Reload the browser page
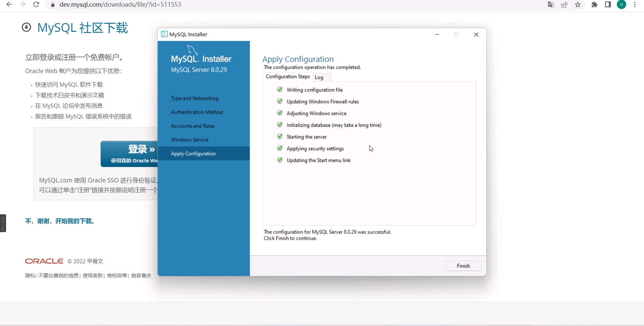 pos(36,5)
